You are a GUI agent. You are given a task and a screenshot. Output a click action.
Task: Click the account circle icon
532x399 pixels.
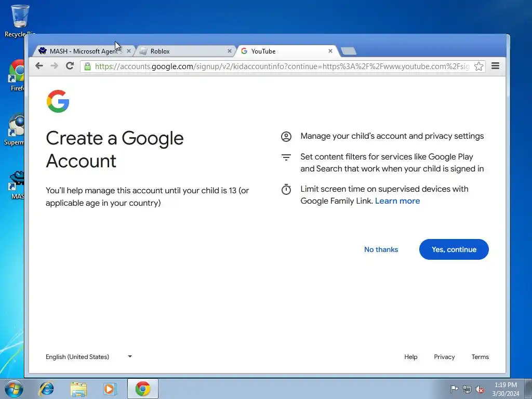pos(286,137)
